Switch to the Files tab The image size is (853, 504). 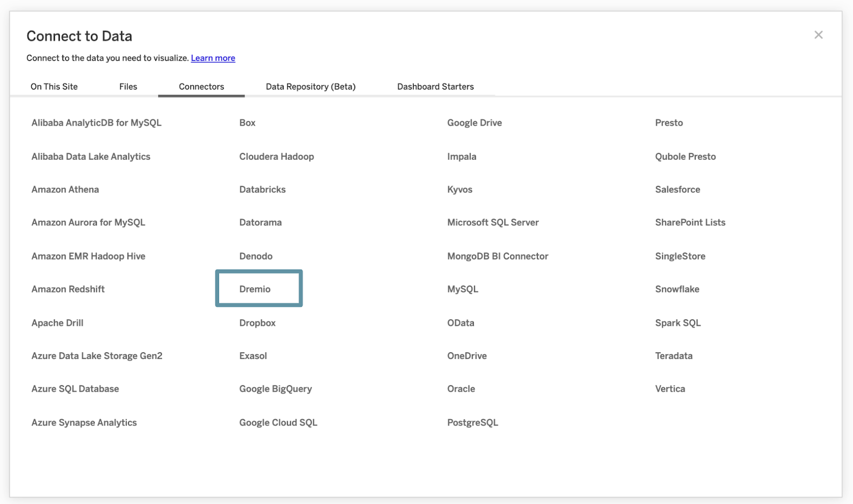tap(128, 86)
